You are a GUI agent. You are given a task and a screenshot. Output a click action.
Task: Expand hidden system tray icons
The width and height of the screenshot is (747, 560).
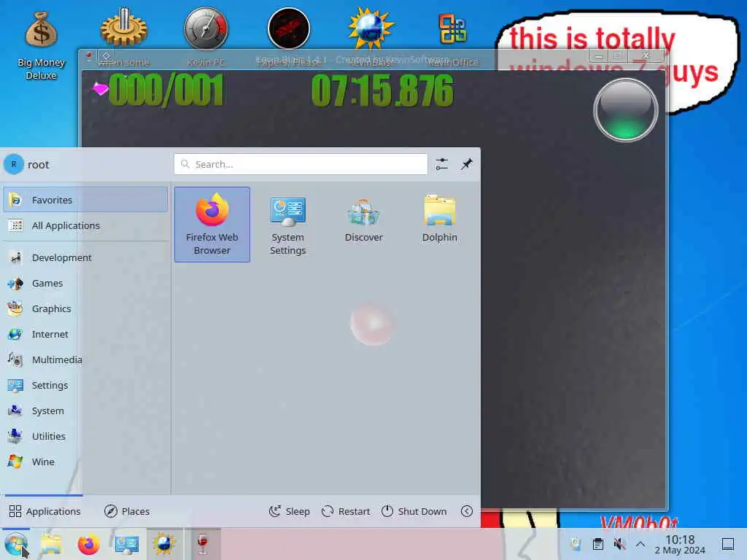pos(640,544)
